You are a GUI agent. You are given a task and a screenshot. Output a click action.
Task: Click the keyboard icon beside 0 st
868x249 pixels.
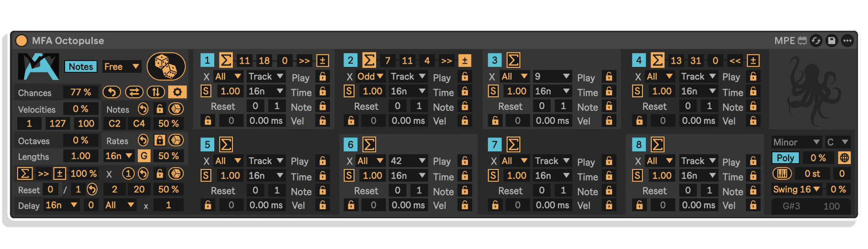tap(782, 174)
